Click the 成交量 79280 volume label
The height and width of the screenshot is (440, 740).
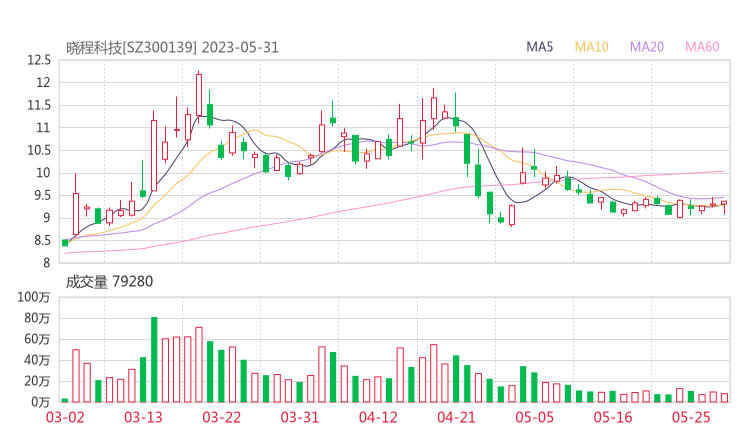coord(109,282)
